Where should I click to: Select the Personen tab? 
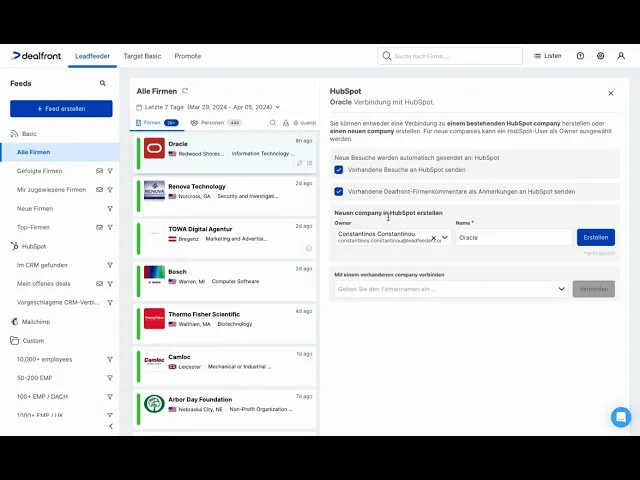point(216,123)
